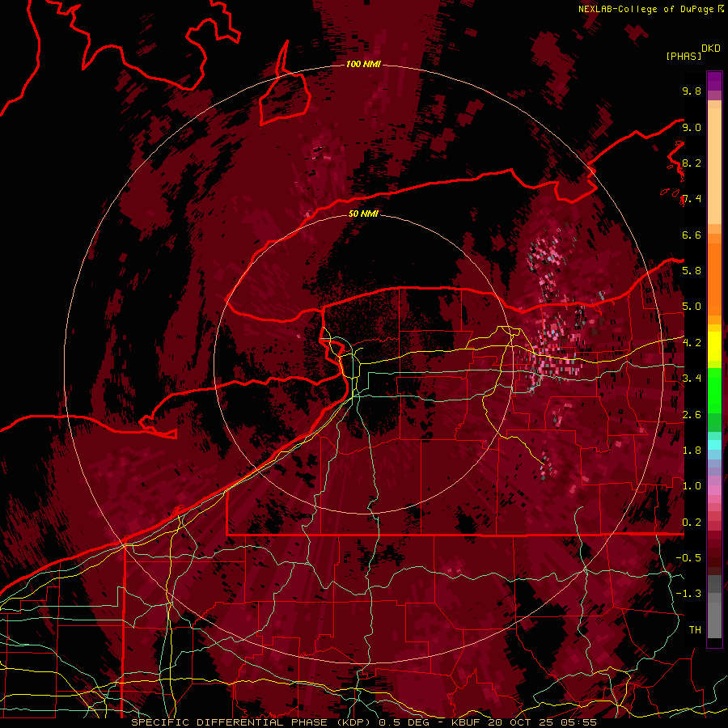Image resolution: width=728 pixels, height=728 pixels.
Task: Click the TH threshold legend label
Action: [x=695, y=630]
